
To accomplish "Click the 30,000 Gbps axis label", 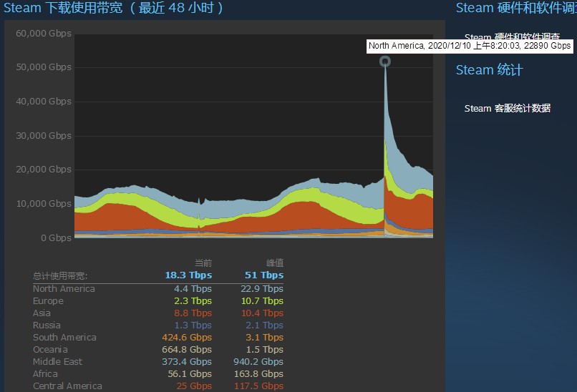I will pos(44,135).
